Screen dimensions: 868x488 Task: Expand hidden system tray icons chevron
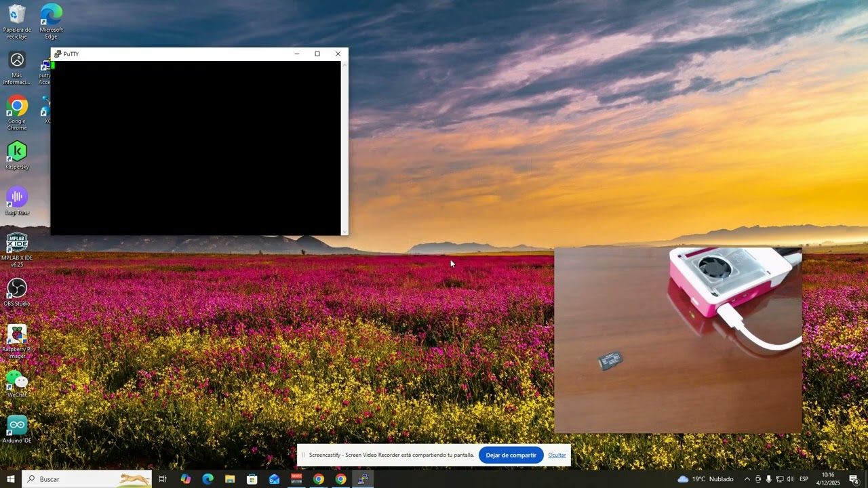tap(747, 479)
